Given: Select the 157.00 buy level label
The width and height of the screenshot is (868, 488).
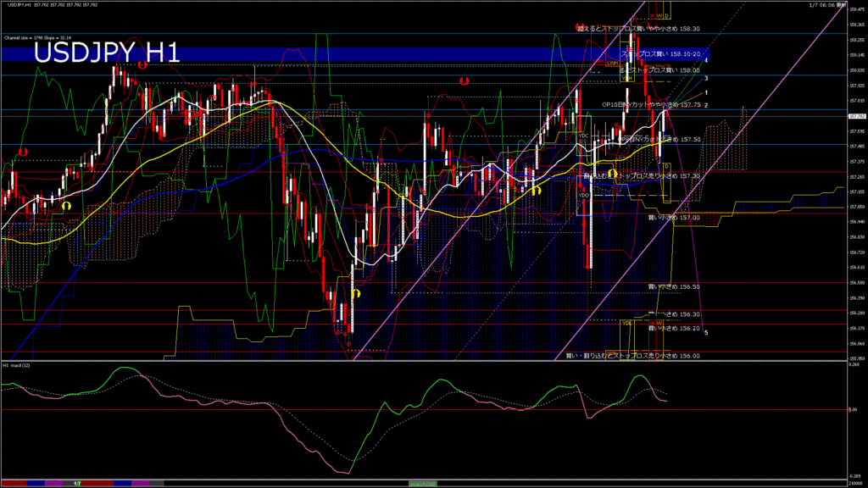Looking at the screenshot, I should click(x=674, y=218).
